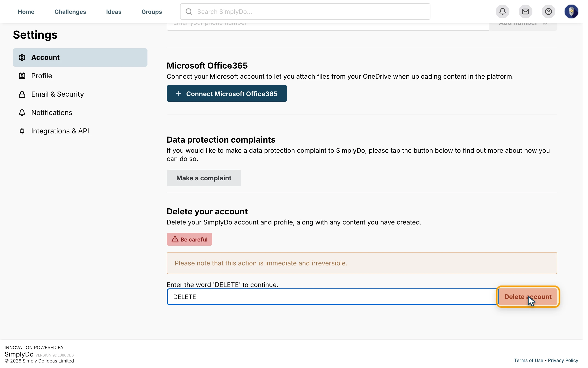Viewport: 588px width, 368px height.
Task: Click the Be careful warning badge
Action: 189,239
